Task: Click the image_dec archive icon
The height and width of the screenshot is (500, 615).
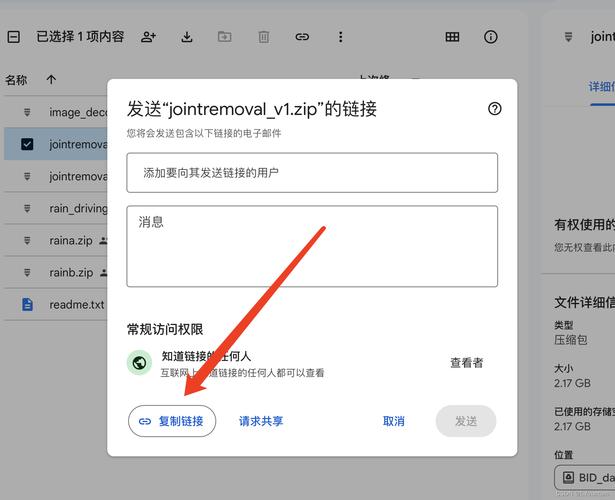Action: (27, 112)
